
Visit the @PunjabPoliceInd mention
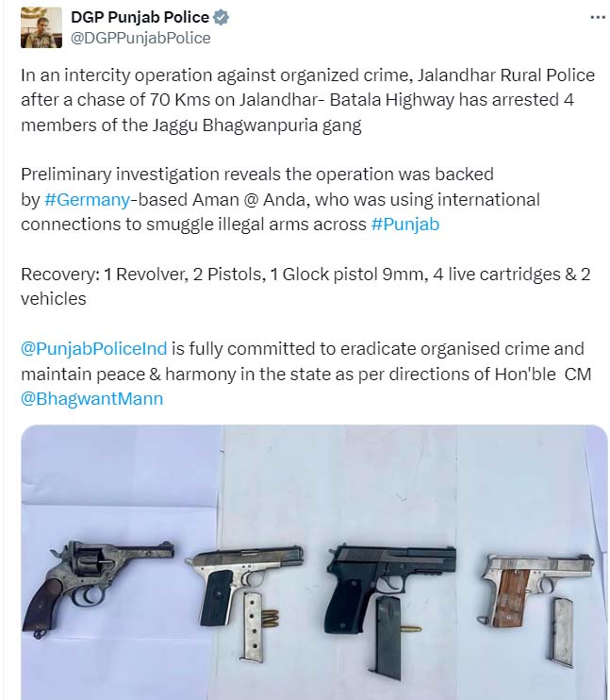(x=93, y=349)
